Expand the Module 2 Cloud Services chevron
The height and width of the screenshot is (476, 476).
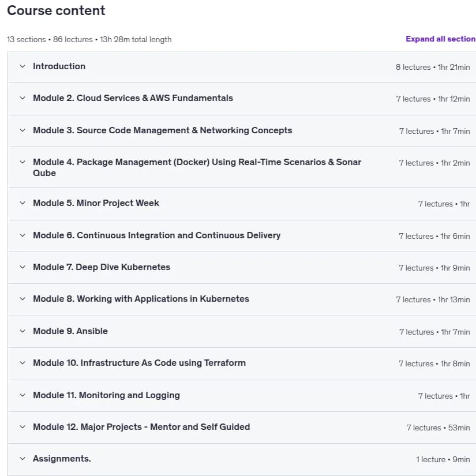click(x=23, y=98)
